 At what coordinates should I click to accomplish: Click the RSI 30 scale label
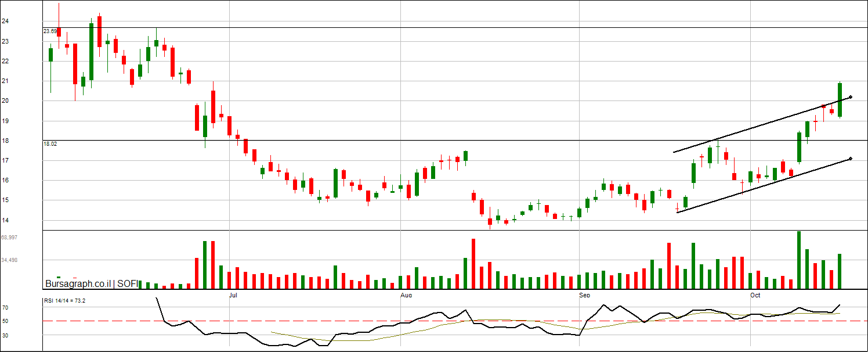pyautogui.click(x=5, y=335)
